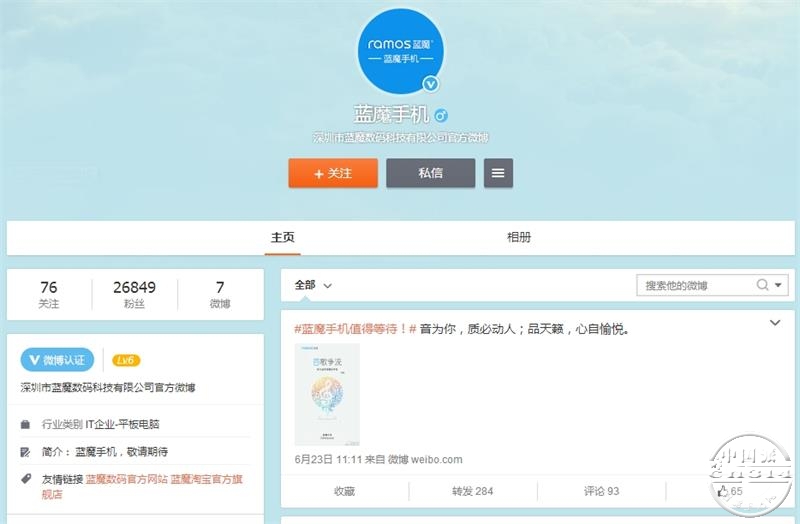This screenshot has height=524, width=800.
Task: Click the 蓝魔手机 profile name
Action: click(391, 115)
